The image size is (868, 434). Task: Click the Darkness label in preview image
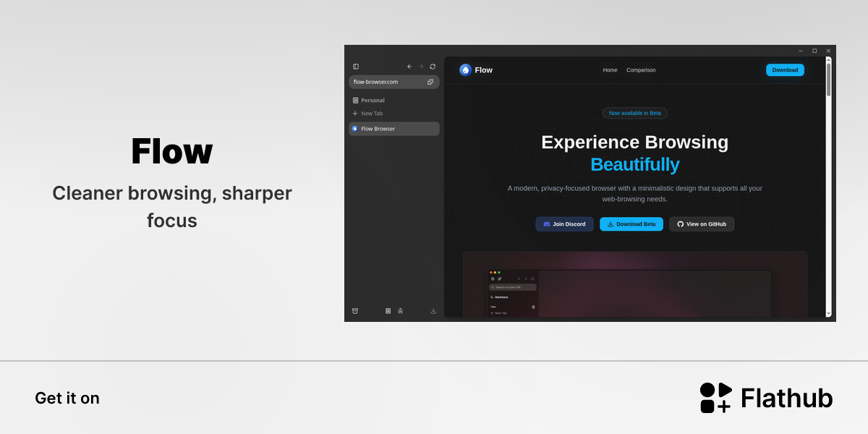click(x=501, y=297)
